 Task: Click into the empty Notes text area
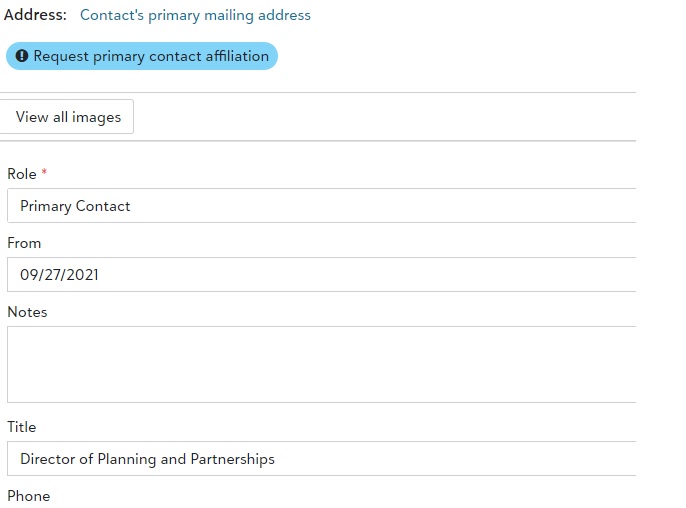point(320,364)
